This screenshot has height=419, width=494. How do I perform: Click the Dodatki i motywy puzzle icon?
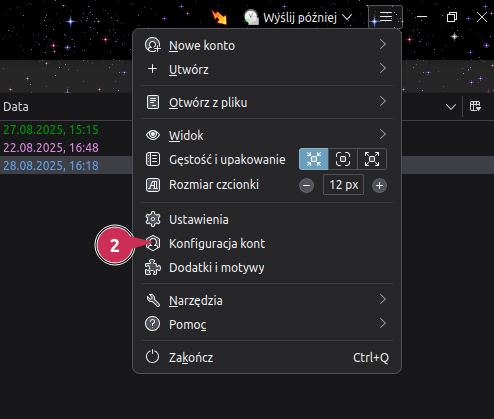pos(153,267)
